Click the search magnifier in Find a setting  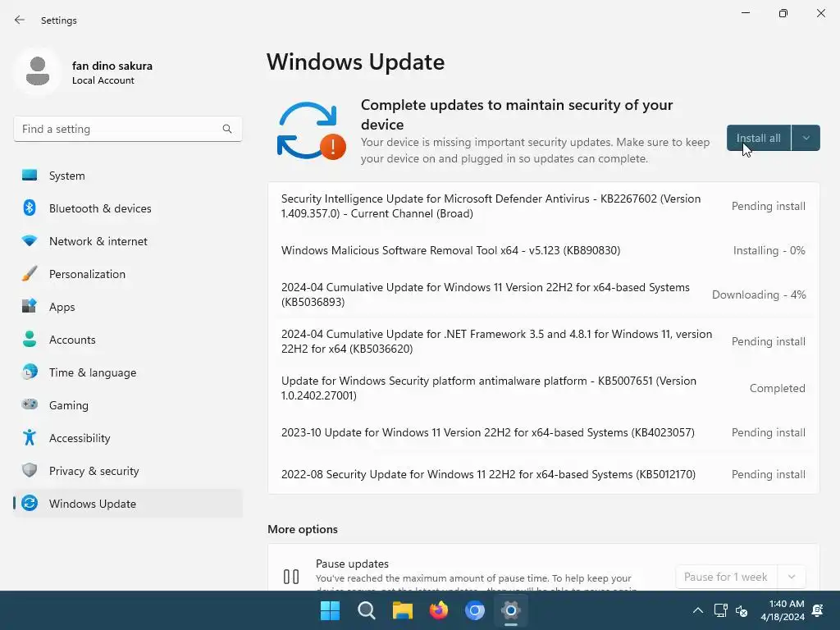tap(227, 129)
